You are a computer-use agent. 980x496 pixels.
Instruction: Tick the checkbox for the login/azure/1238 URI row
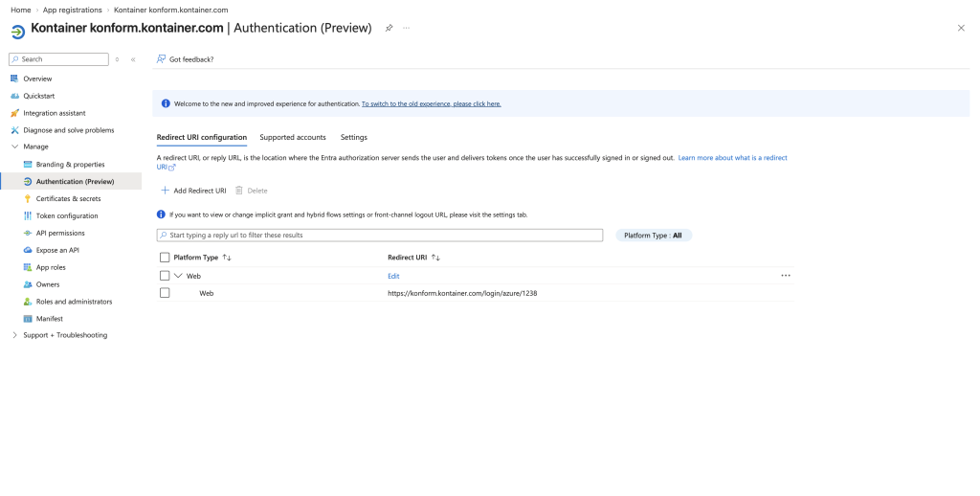pyautogui.click(x=165, y=293)
